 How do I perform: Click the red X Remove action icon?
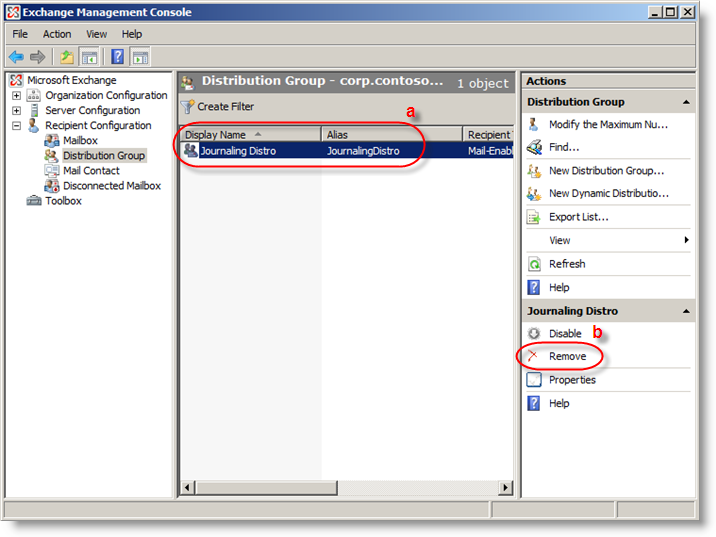532,356
